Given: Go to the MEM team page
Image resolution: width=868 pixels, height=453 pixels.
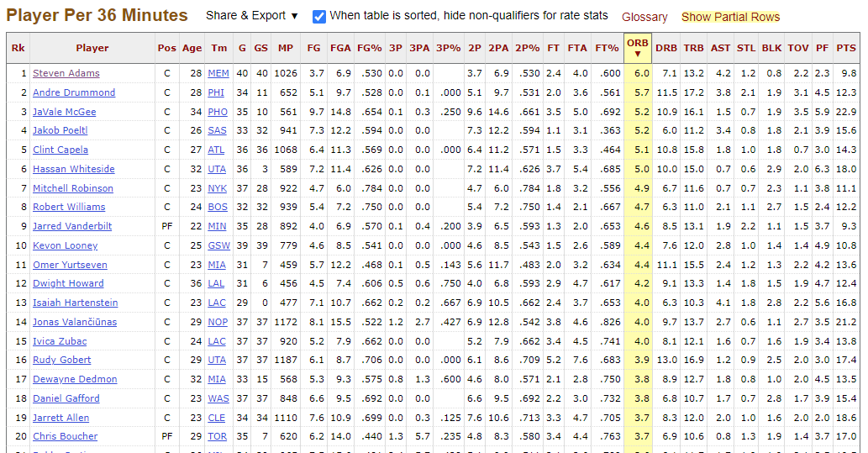Looking at the screenshot, I should pyautogui.click(x=218, y=74).
